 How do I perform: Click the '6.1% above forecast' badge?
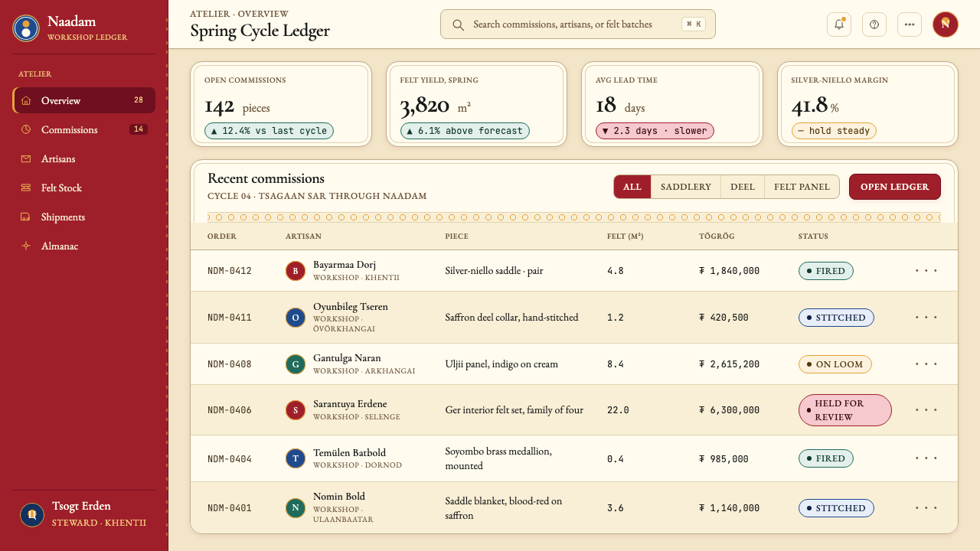point(465,131)
